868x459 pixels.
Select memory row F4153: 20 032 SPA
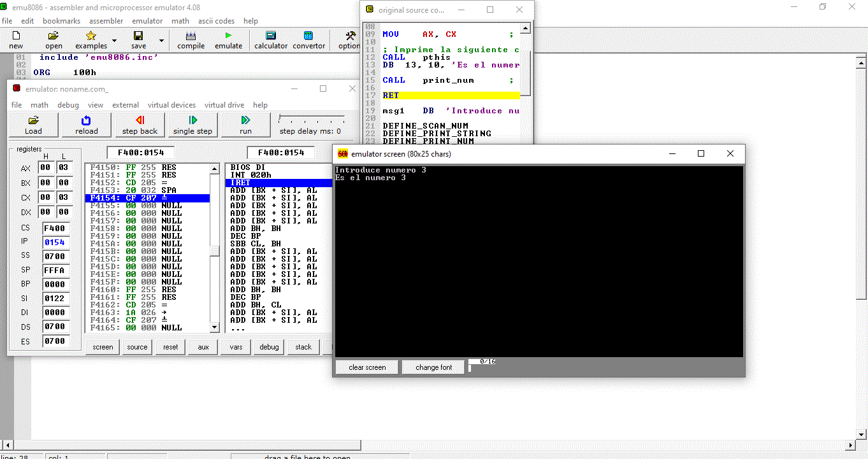[147, 190]
